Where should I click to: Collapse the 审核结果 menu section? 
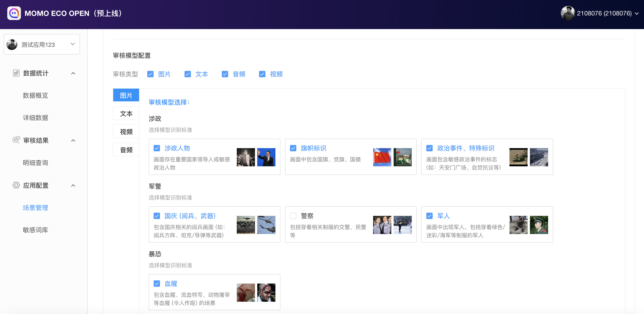click(x=73, y=140)
